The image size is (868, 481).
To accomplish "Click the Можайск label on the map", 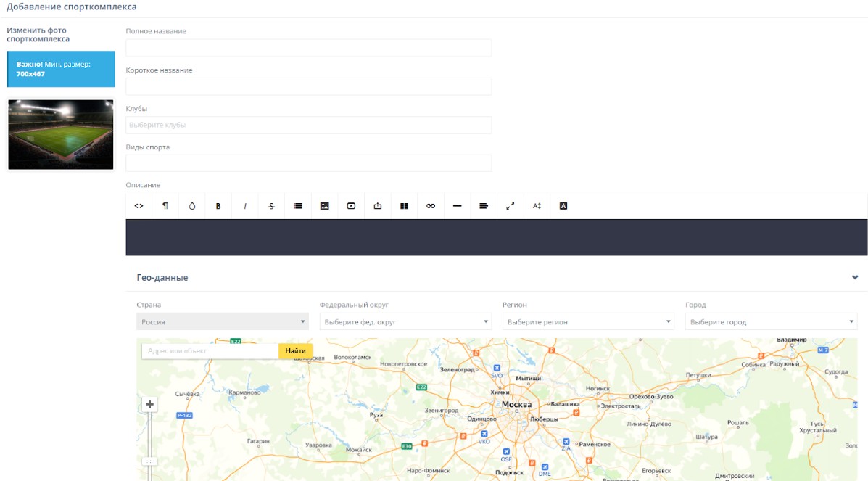I will click(x=359, y=450).
